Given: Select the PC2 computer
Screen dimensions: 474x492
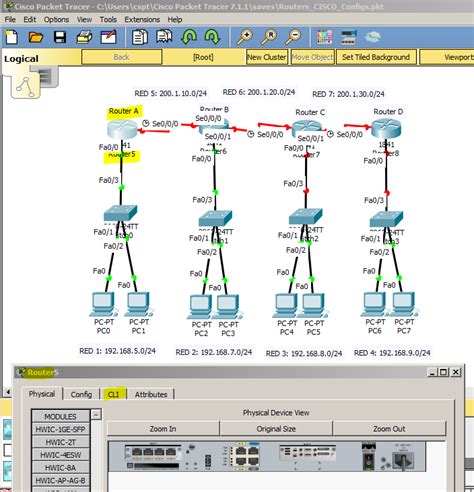Looking at the screenshot, I should (x=201, y=307).
